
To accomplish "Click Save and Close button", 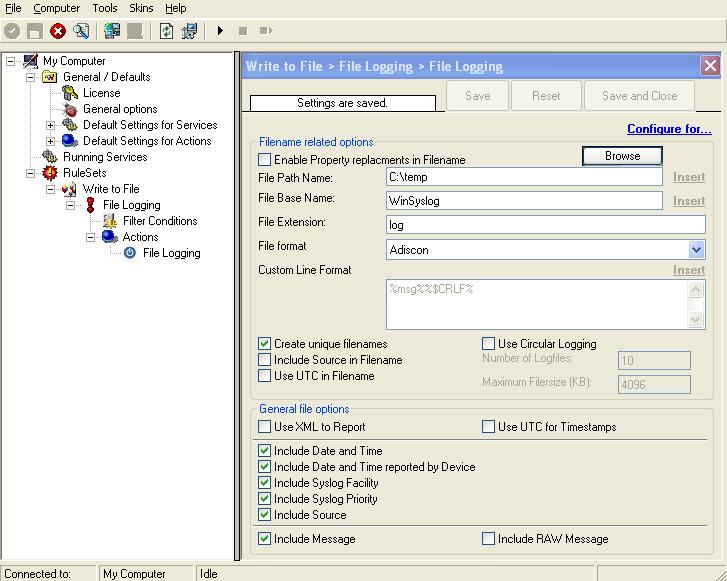I will tap(639, 96).
